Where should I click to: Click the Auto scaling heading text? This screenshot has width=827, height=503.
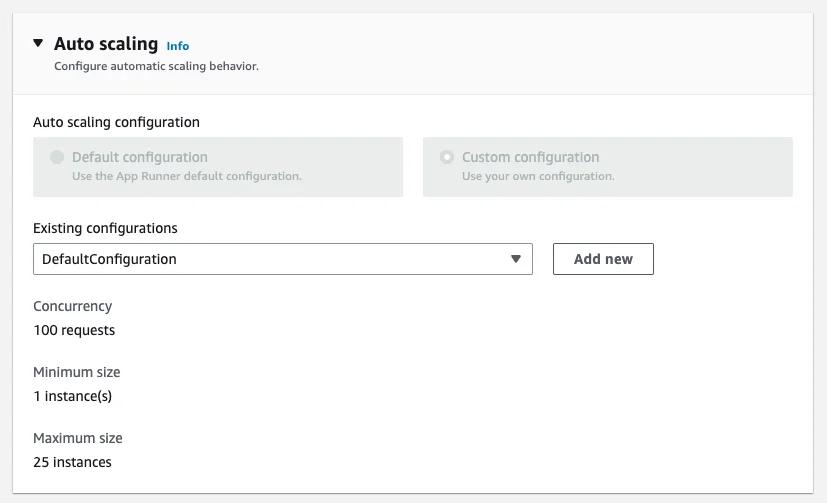click(105, 44)
